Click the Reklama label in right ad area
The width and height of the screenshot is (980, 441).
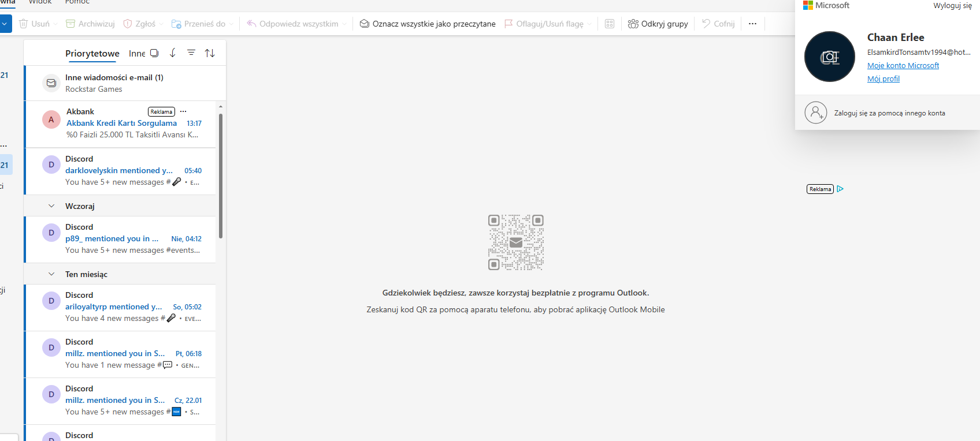[x=820, y=189]
